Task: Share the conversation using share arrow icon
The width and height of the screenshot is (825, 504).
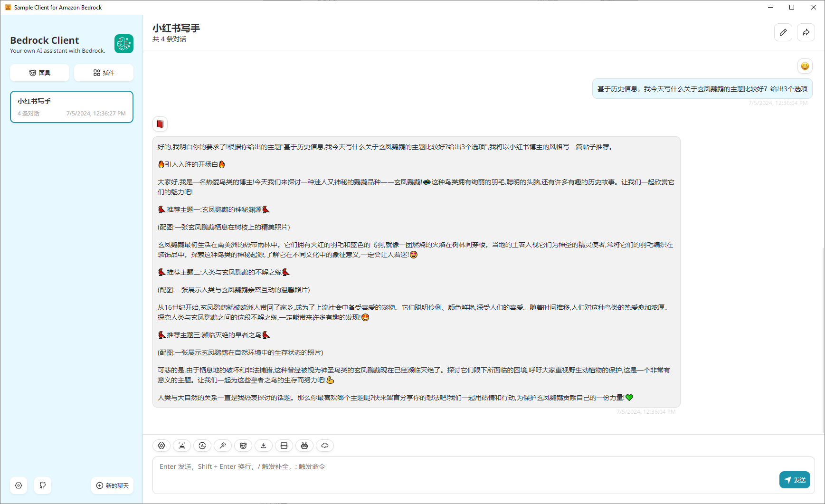Action: tap(806, 32)
